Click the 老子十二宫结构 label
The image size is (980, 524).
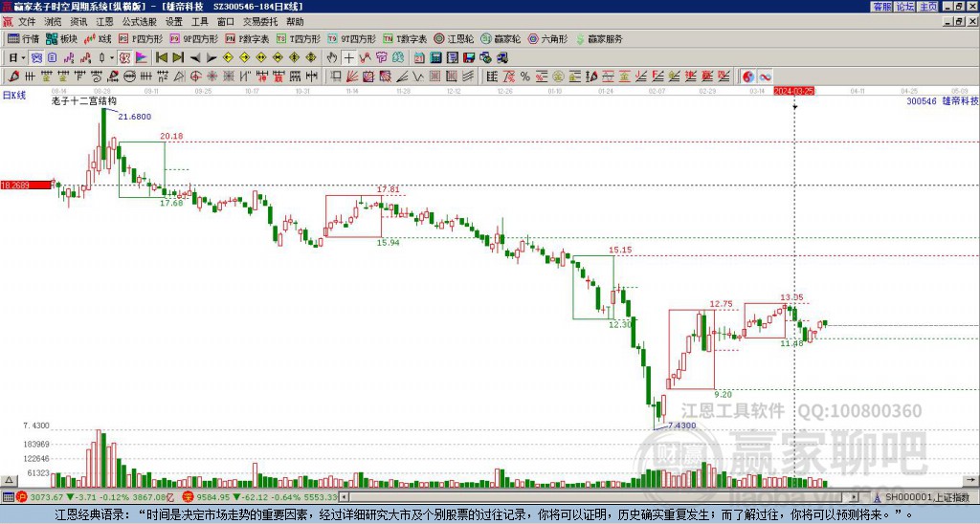(84, 100)
